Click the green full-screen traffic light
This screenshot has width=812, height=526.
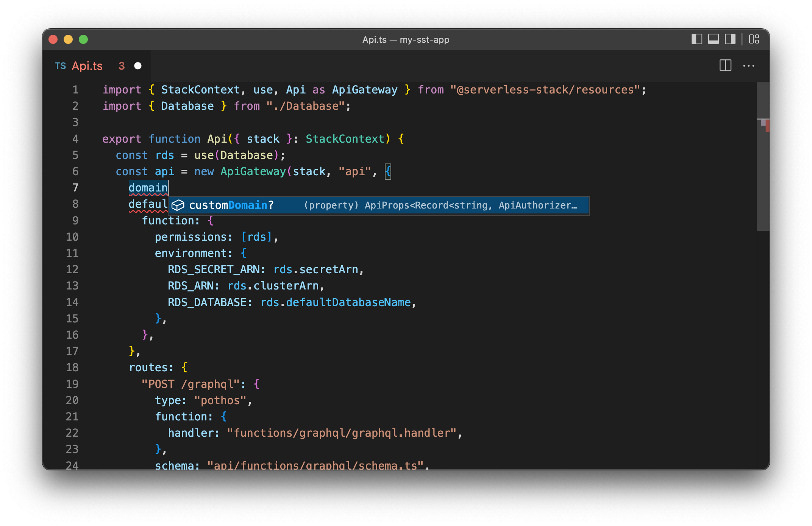(x=83, y=39)
